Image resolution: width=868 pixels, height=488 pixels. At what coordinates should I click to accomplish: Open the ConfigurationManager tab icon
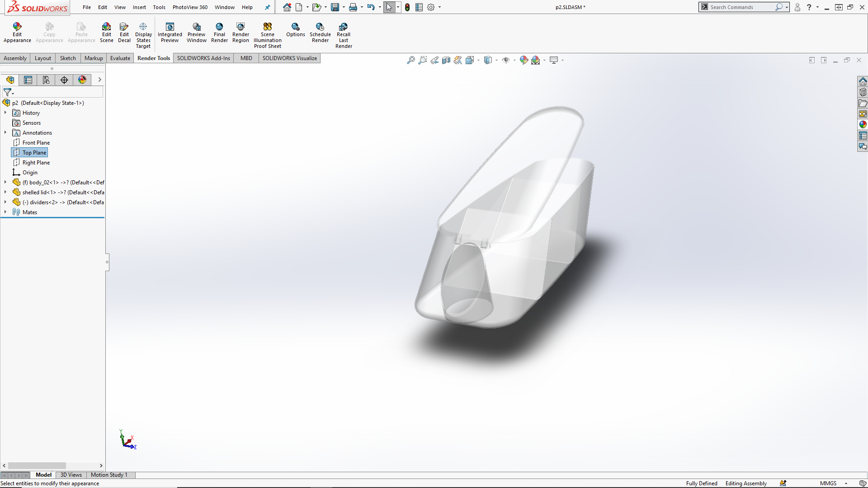click(46, 80)
